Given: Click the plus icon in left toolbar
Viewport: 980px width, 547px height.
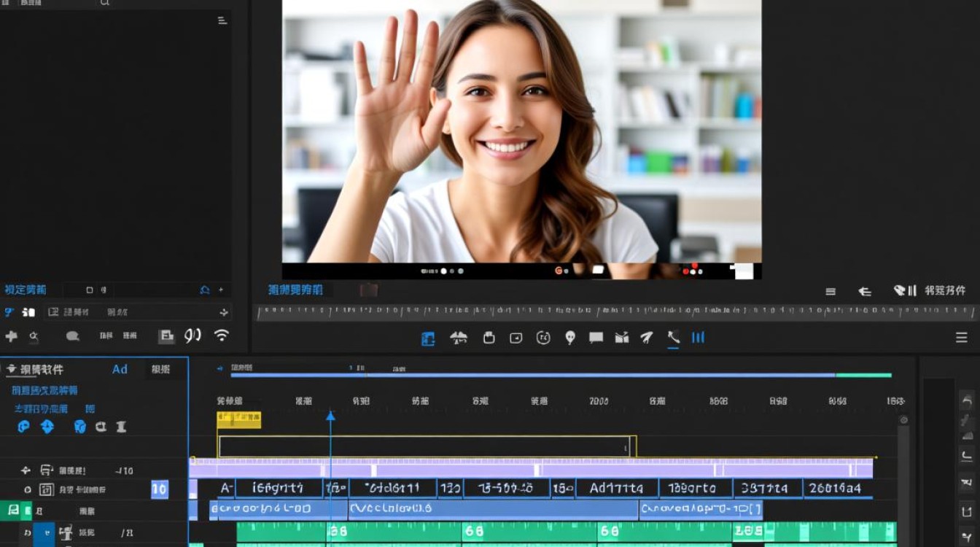Looking at the screenshot, I should [11, 336].
